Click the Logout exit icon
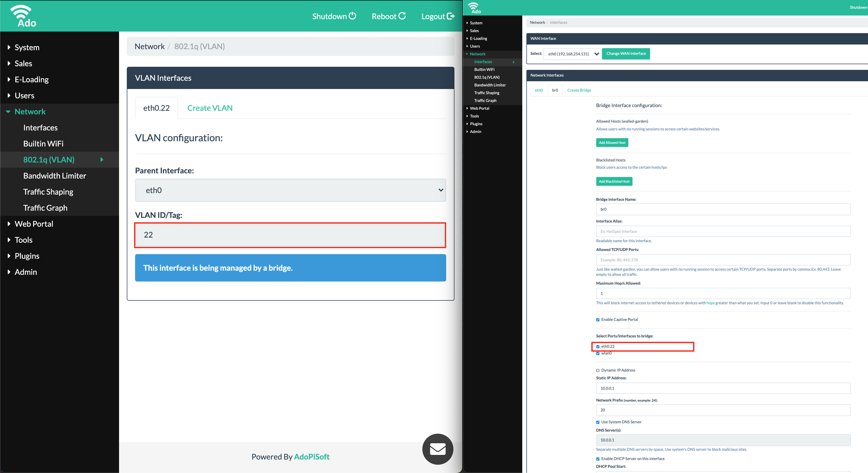The image size is (868, 473). click(x=451, y=16)
